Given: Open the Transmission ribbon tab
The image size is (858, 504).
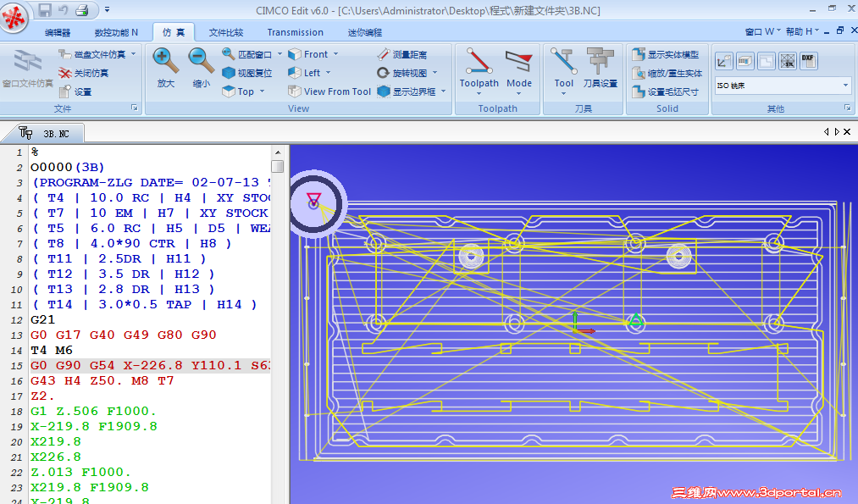Looking at the screenshot, I should [x=295, y=32].
